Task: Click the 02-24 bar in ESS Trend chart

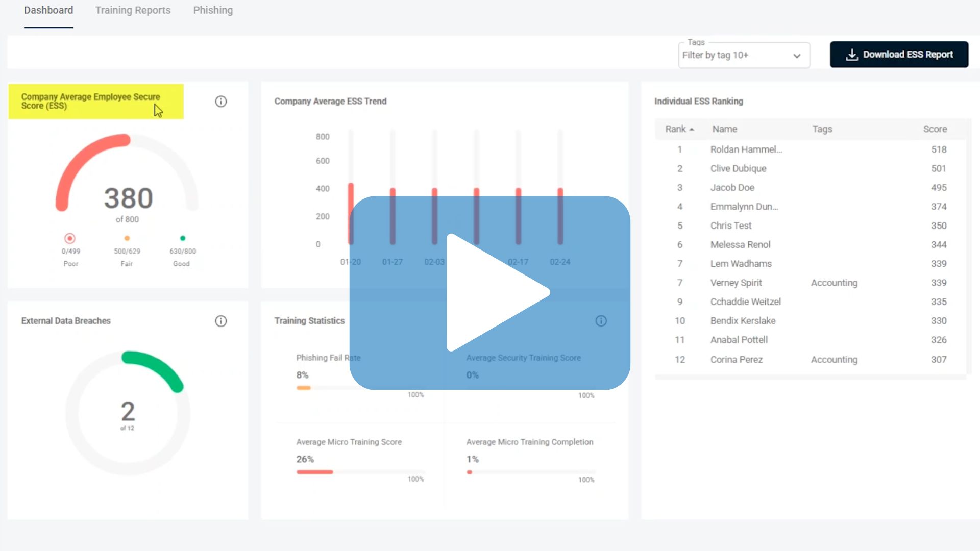Action: pos(560,216)
